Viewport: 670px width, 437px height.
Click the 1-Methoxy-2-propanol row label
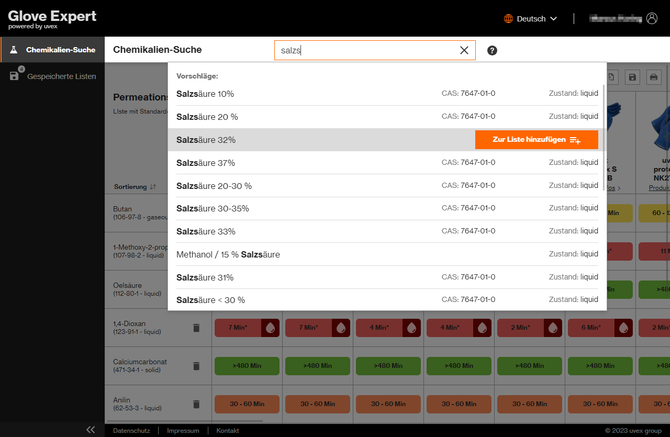pyautogui.click(x=140, y=251)
